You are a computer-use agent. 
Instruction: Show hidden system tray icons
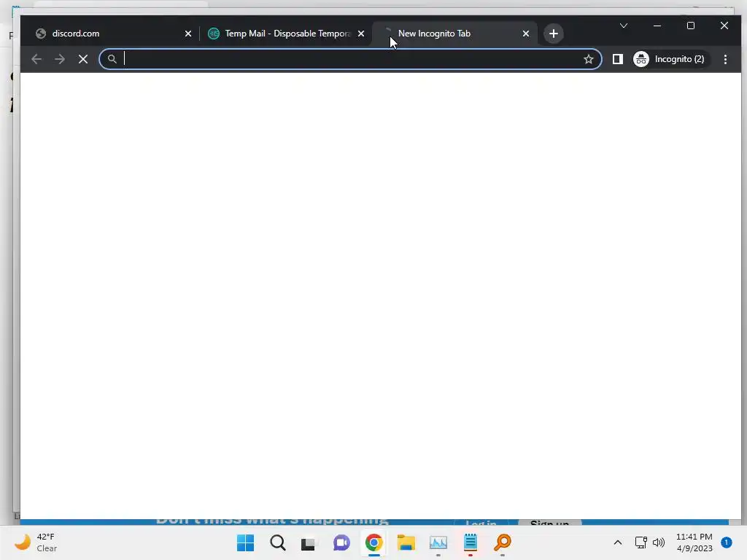pyautogui.click(x=618, y=542)
